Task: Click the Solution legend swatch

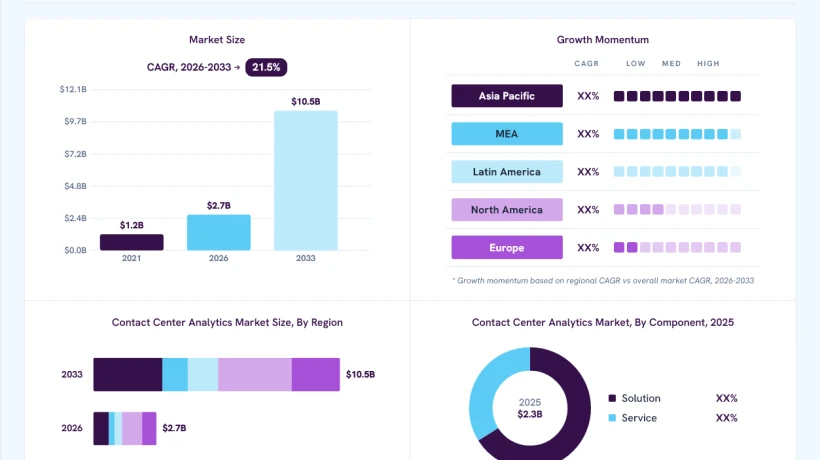Action: tap(612, 398)
